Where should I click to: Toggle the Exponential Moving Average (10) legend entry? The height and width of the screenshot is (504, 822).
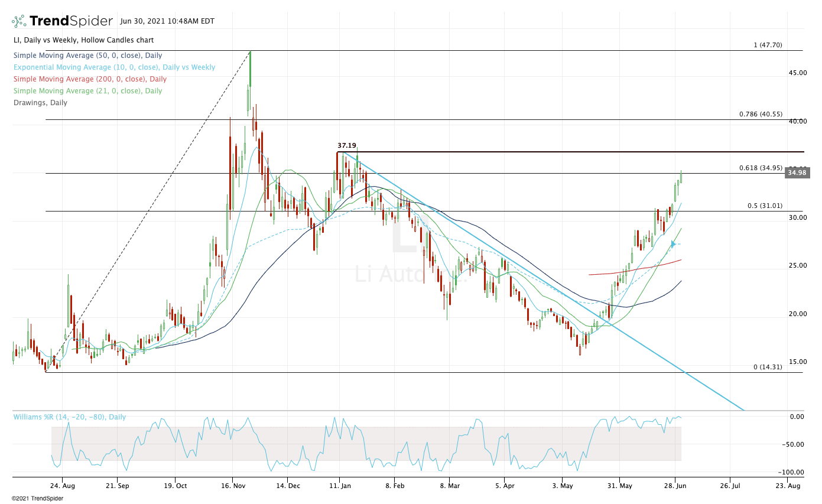(x=114, y=67)
